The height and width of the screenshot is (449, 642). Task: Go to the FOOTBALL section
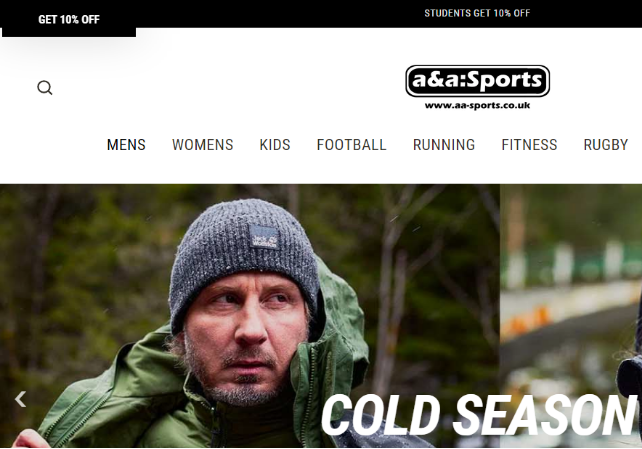pos(351,145)
